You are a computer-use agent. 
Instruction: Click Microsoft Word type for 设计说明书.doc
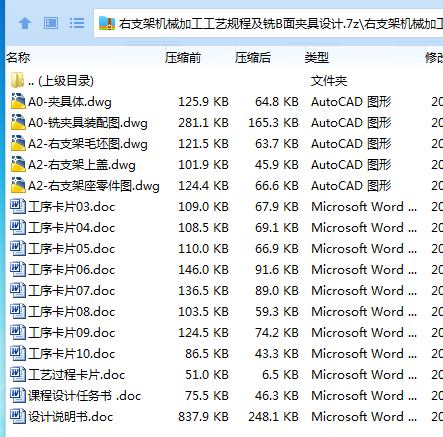[x=364, y=417]
